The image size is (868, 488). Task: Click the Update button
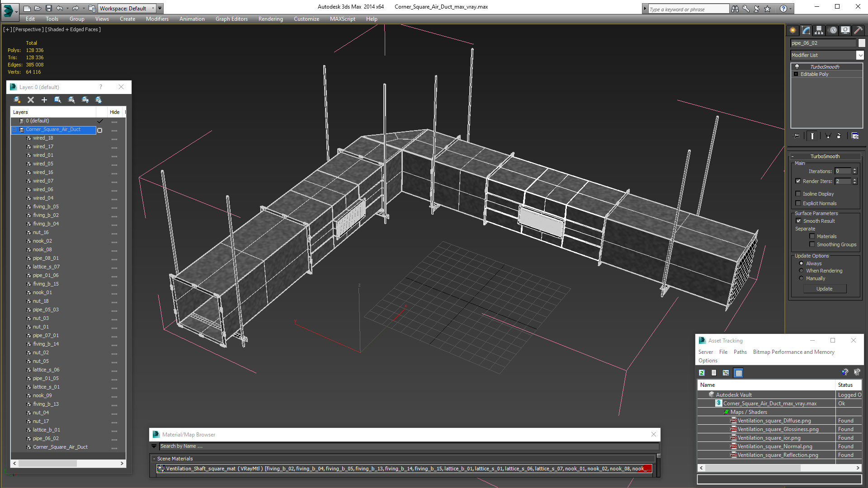(x=825, y=288)
